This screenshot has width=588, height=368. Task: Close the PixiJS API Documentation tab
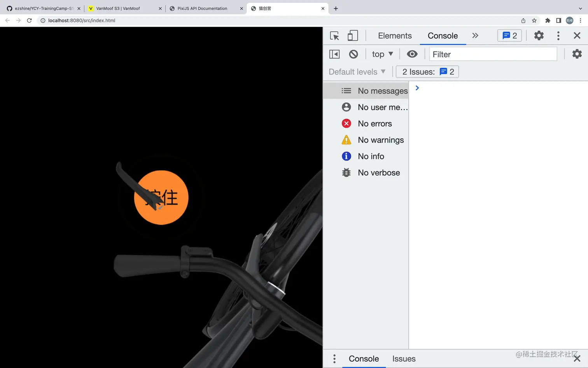point(241,8)
